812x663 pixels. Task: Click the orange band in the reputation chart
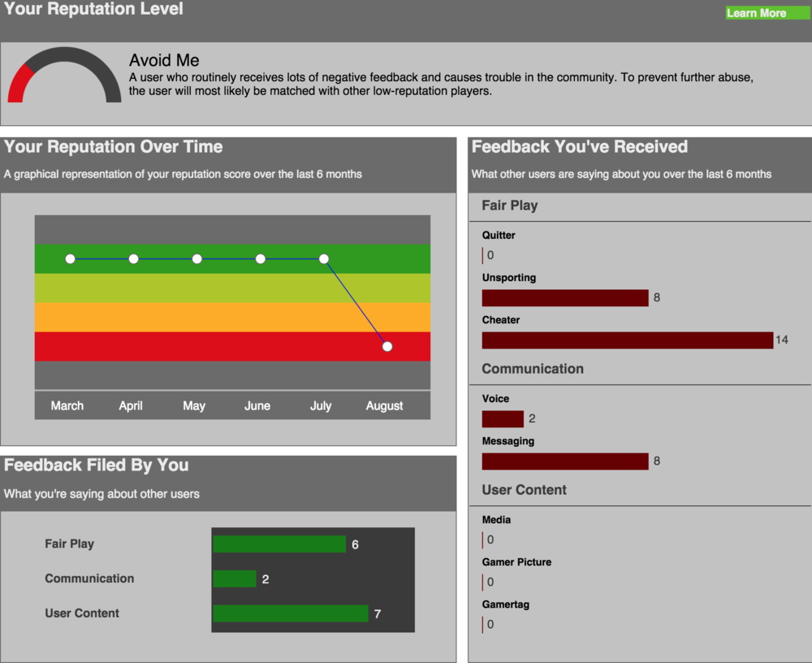pos(232,318)
